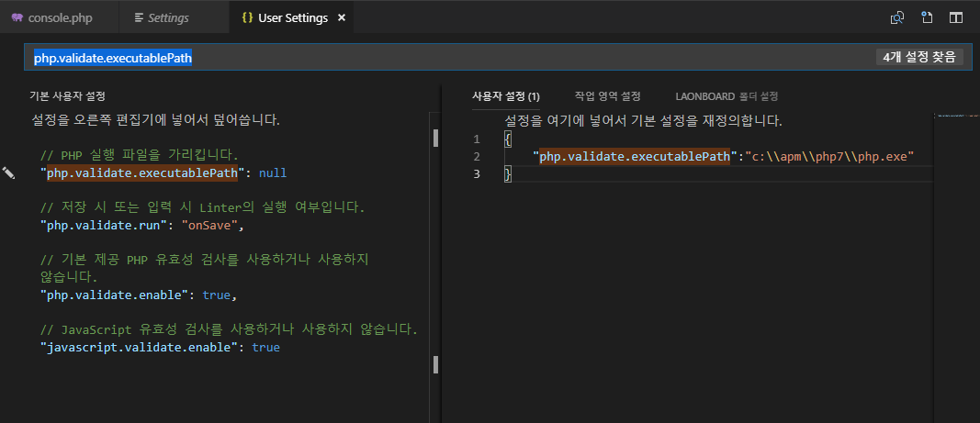
Task: Split the editor with the layout icon
Action: 955,17
